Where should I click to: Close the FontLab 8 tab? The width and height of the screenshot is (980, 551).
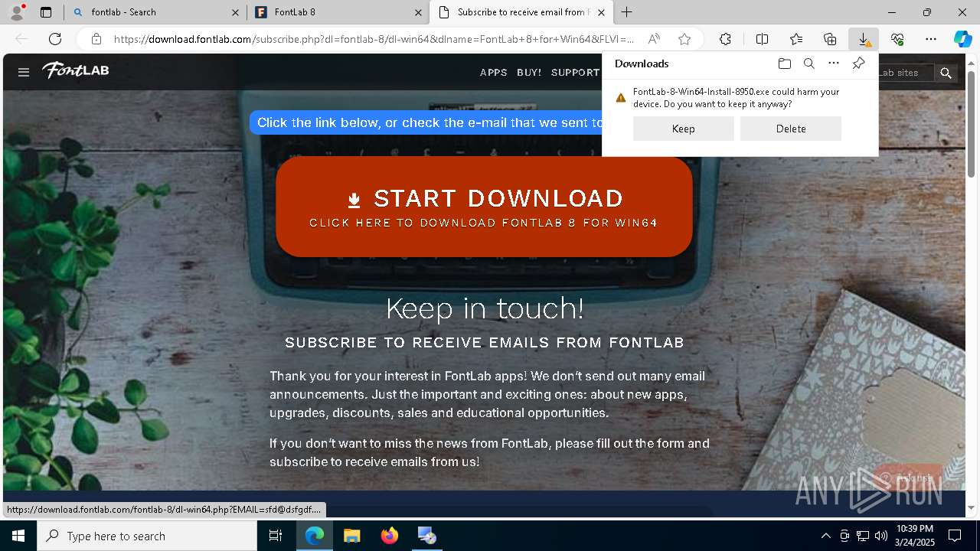point(418,12)
